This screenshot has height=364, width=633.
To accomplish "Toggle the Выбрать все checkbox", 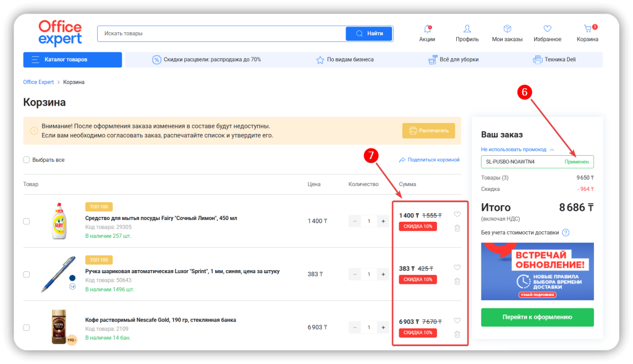I will coord(27,160).
